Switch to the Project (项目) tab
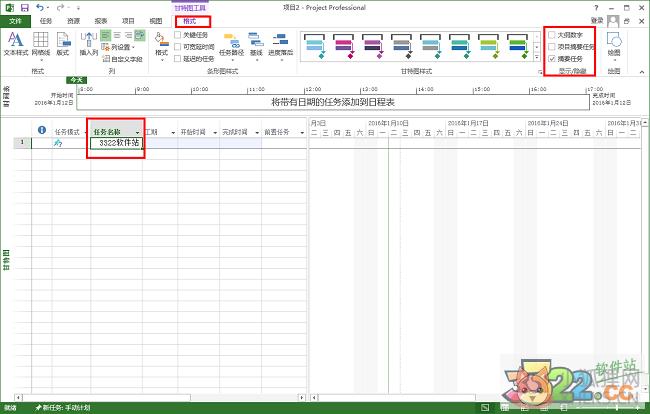This screenshot has height=414, width=650. (x=128, y=21)
